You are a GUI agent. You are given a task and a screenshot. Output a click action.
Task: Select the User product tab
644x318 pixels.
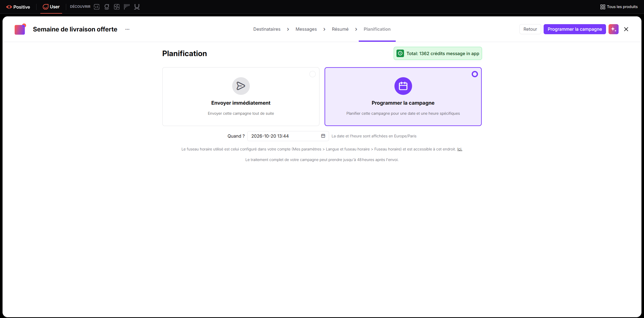click(51, 7)
